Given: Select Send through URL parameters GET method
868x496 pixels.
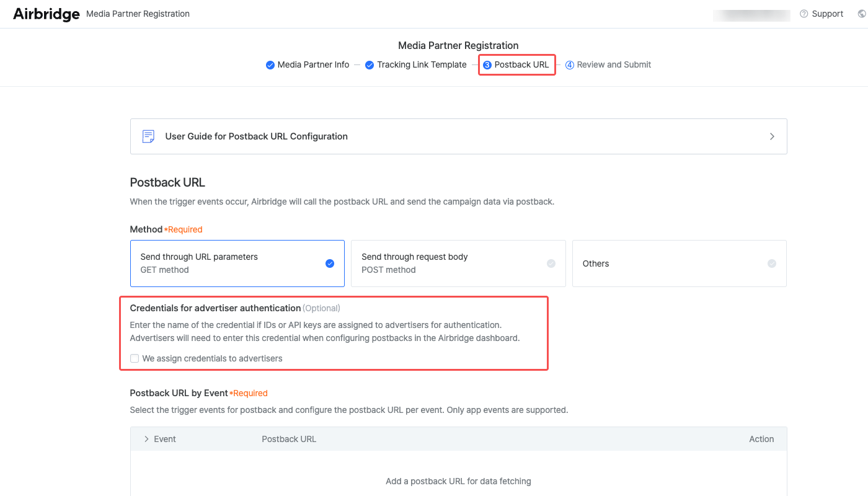Looking at the screenshot, I should coord(237,263).
